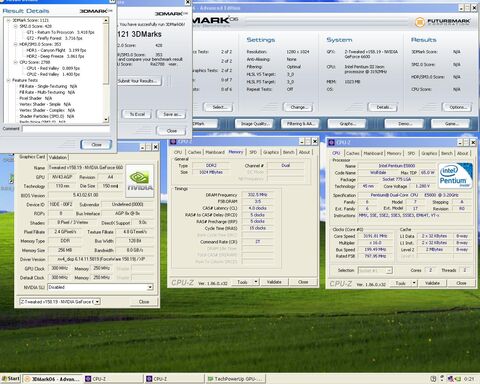Open the NVIDIA SLI dropdown in GPU-Z
Image resolution: width=480 pixels, height=384 pixels.
[150, 287]
